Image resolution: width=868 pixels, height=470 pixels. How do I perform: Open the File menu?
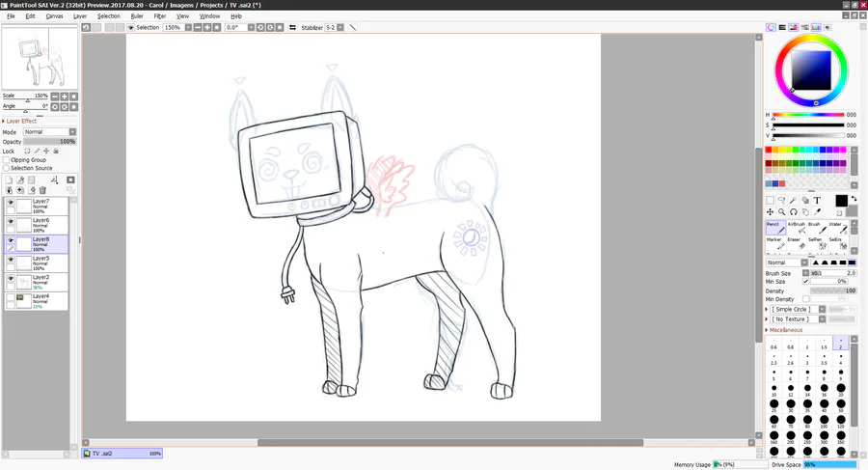coord(11,16)
